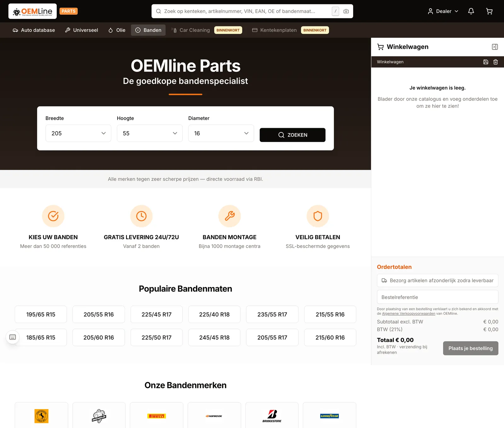504x428 pixels.
Task: Open notifications bell
Action: coord(471,11)
